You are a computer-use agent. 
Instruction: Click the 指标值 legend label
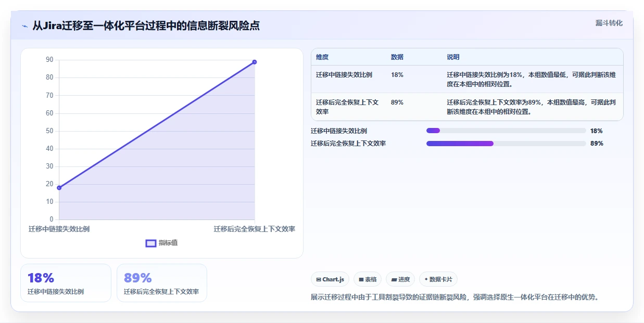pyautogui.click(x=168, y=243)
